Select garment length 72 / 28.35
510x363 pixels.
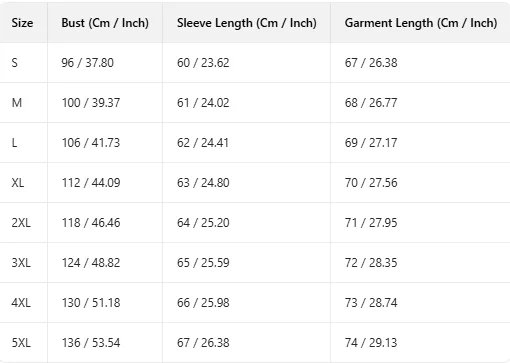click(x=371, y=263)
